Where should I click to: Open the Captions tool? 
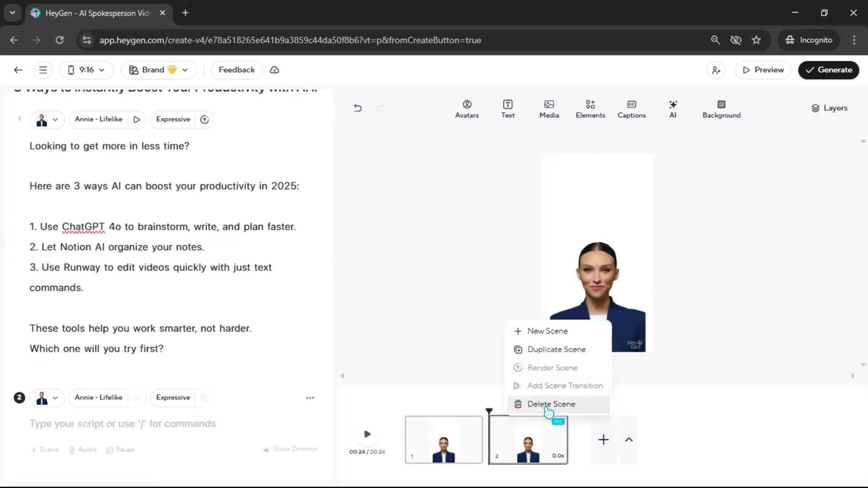click(x=631, y=109)
